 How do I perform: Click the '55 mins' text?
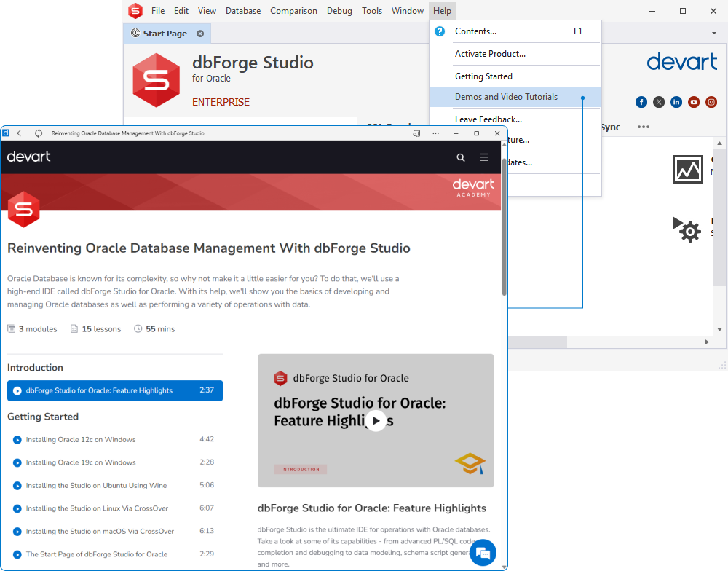(160, 329)
